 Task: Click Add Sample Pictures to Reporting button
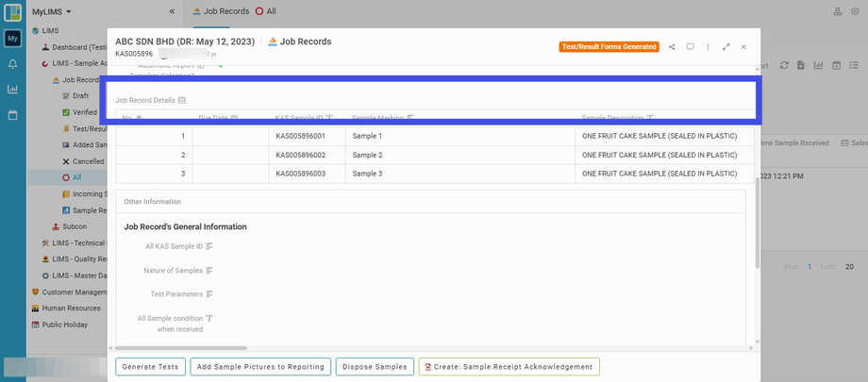click(x=260, y=367)
